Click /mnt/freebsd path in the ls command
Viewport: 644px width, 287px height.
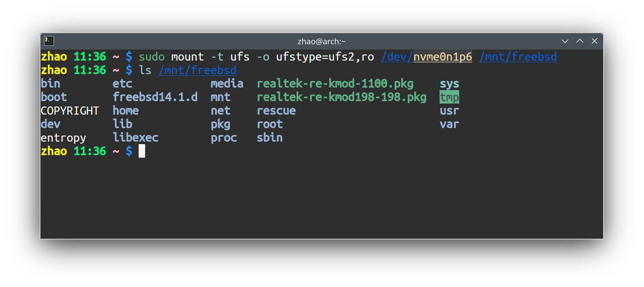click(x=197, y=70)
